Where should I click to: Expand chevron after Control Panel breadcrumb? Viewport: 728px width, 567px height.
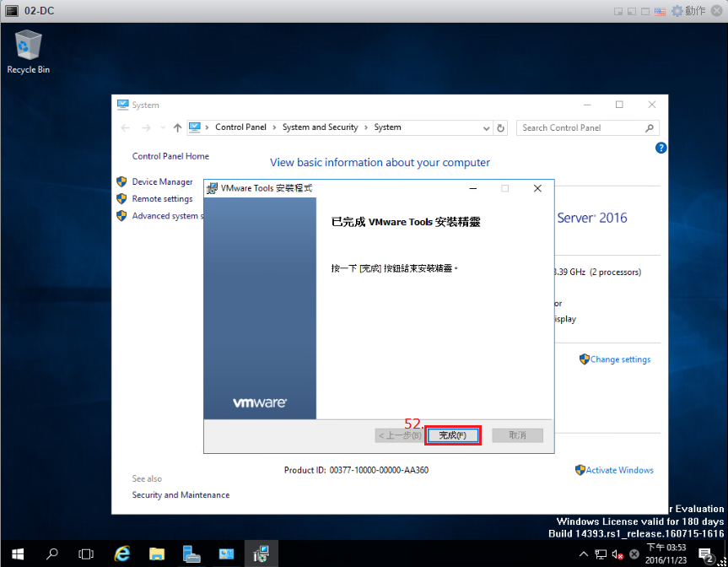pyautogui.click(x=274, y=127)
